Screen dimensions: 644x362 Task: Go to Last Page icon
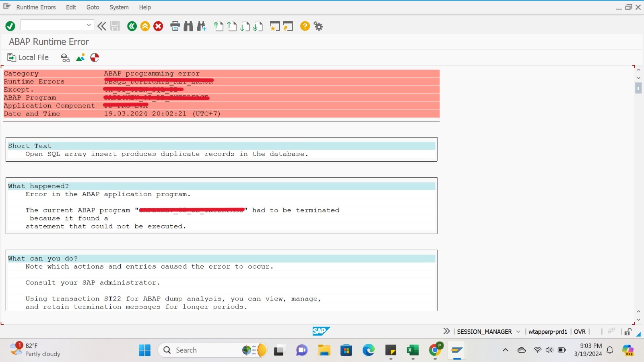tap(258, 26)
